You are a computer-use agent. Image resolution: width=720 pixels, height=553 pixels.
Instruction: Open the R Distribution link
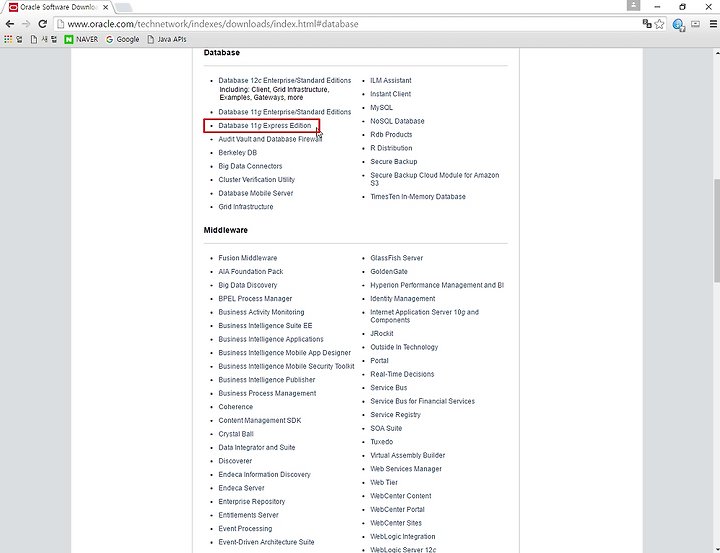(391, 148)
